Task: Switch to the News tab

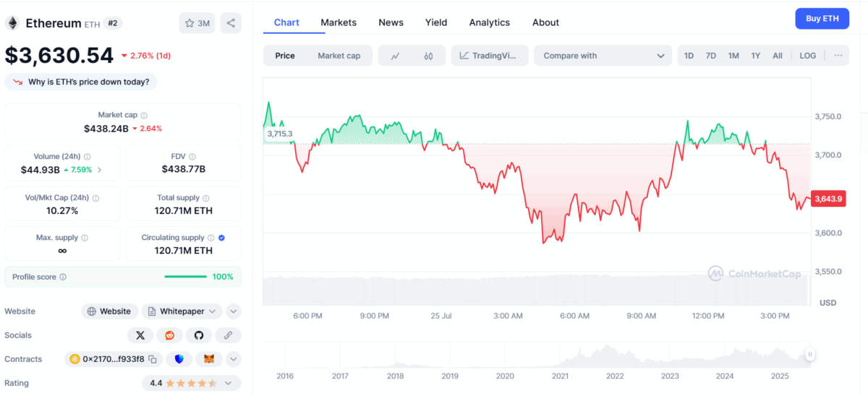Action: (391, 22)
